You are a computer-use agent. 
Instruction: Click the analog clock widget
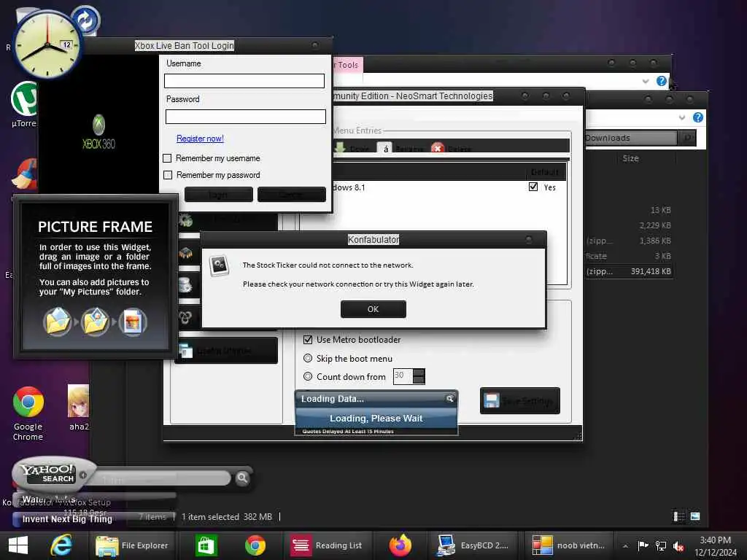tap(47, 45)
